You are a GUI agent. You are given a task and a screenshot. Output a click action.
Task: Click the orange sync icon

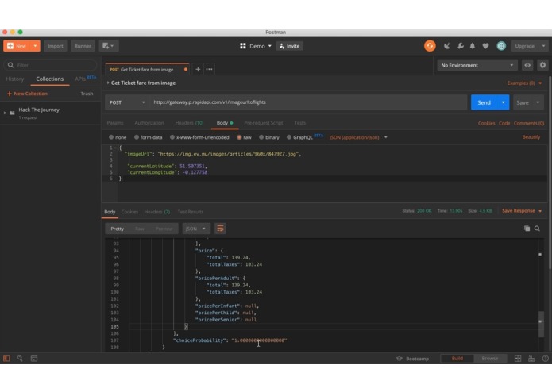coord(430,46)
